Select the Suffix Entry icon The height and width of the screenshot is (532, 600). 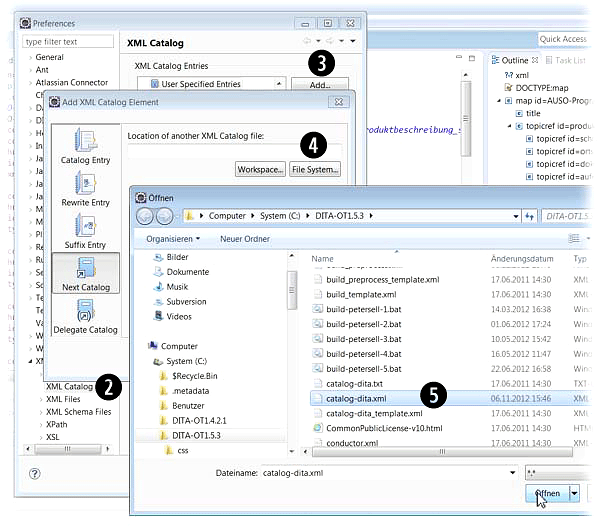[x=86, y=225]
